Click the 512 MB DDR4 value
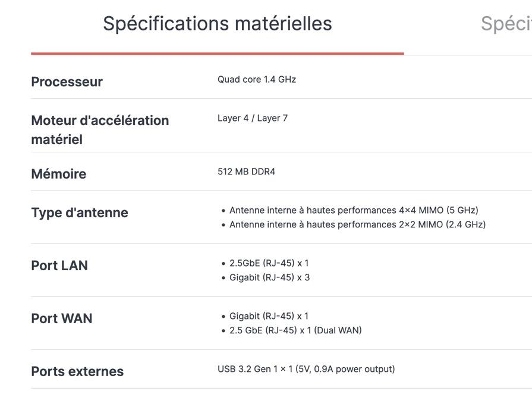 pyautogui.click(x=246, y=172)
